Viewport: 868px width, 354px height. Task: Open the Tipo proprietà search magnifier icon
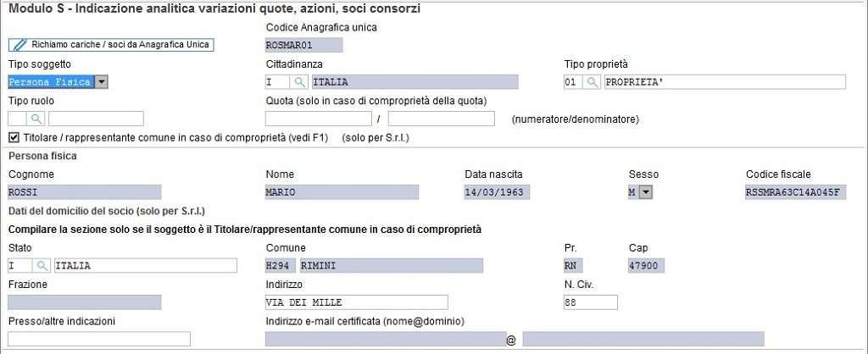pyautogui.click(x=592, y=82)
